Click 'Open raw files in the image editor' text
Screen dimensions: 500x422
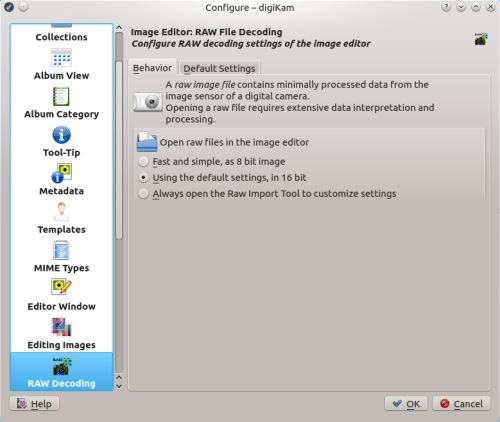pos(234,142)
